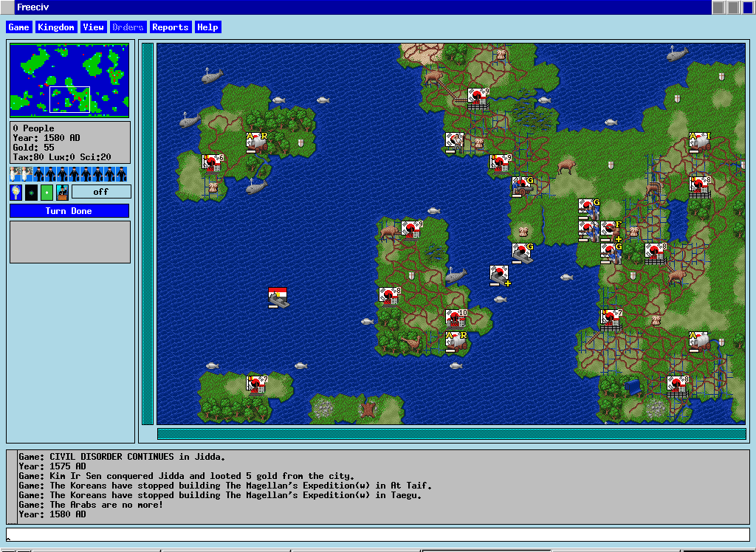
Task: Select the covered wagon marked A I
Action: (x=699, y=142)
